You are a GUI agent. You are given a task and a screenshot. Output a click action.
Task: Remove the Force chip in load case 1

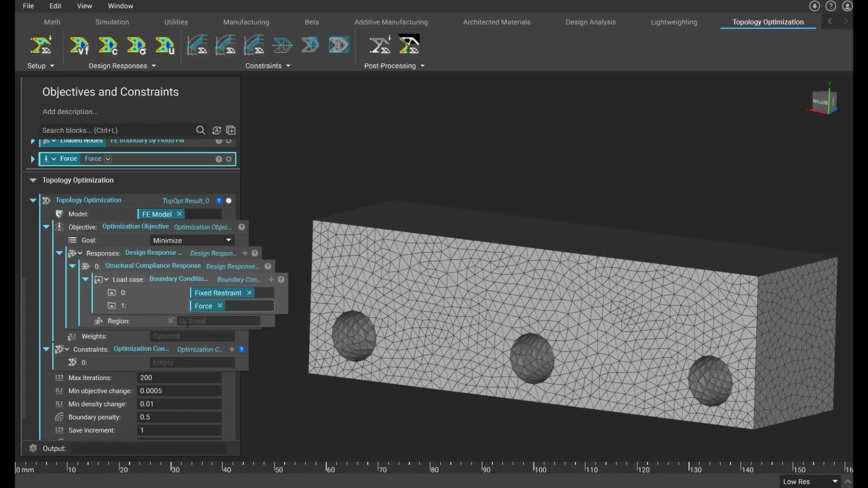point(220,306)
